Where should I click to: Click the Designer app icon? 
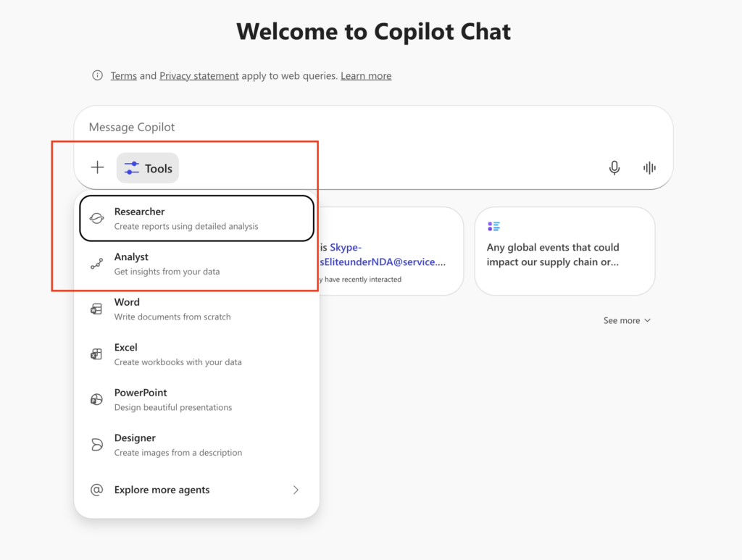coord(96,445)
